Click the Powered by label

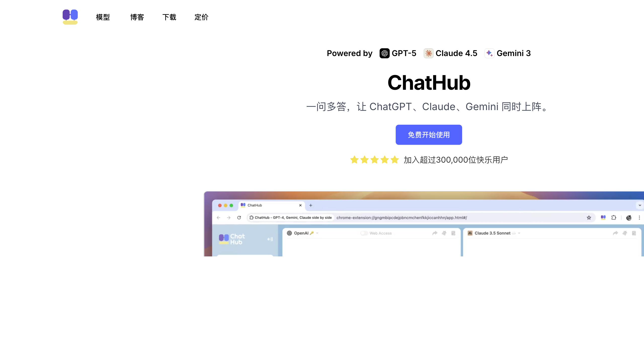point(349,53)
